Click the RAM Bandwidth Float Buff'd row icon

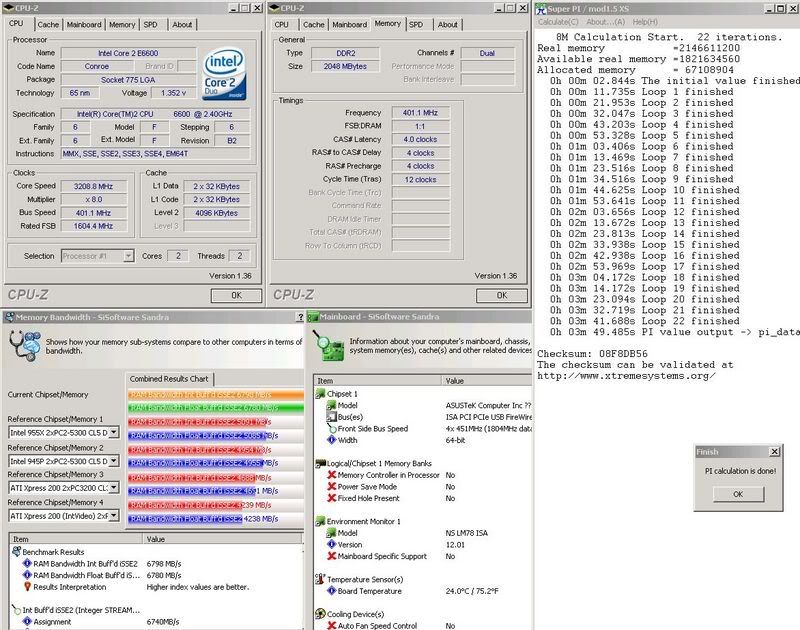pos(27,575)
